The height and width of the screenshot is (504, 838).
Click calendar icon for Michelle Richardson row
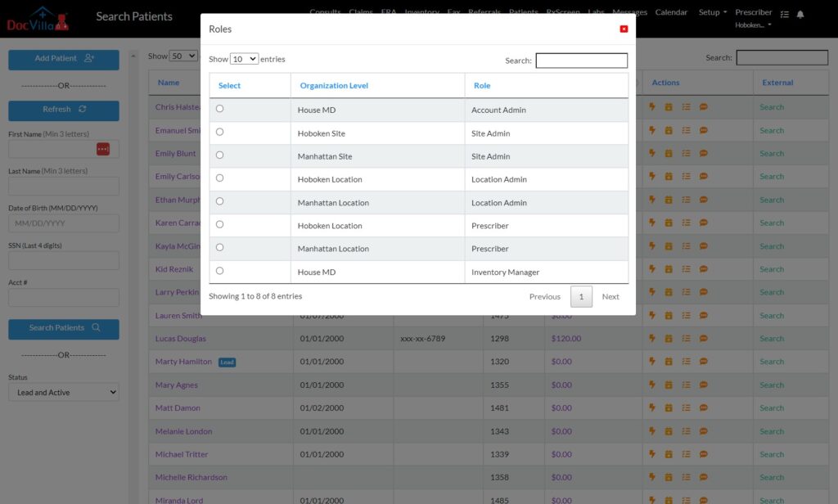coord(669,477)
